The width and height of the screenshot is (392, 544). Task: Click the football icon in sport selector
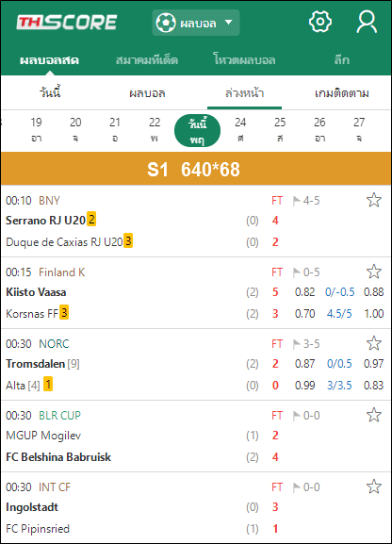pyautogui.click(x=166, y=23)
